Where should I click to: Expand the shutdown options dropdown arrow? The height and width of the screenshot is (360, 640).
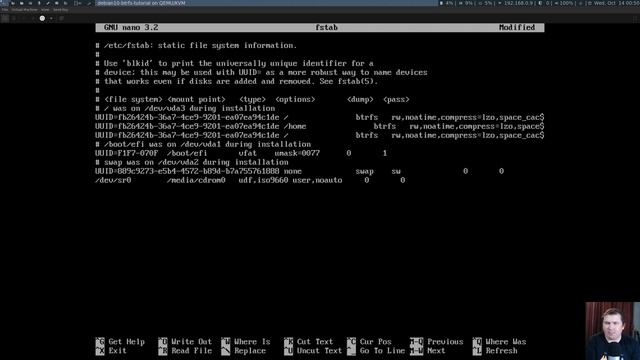coord(51,18)
